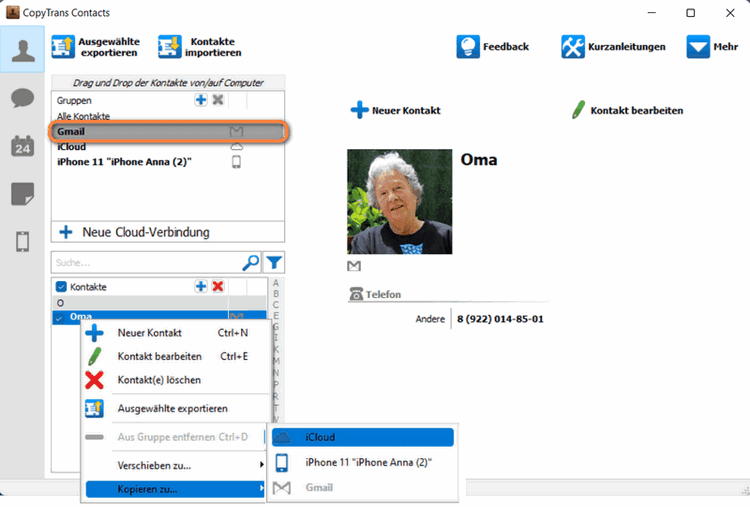Jump to letter C in alphabet index

[x=276, y=305]
